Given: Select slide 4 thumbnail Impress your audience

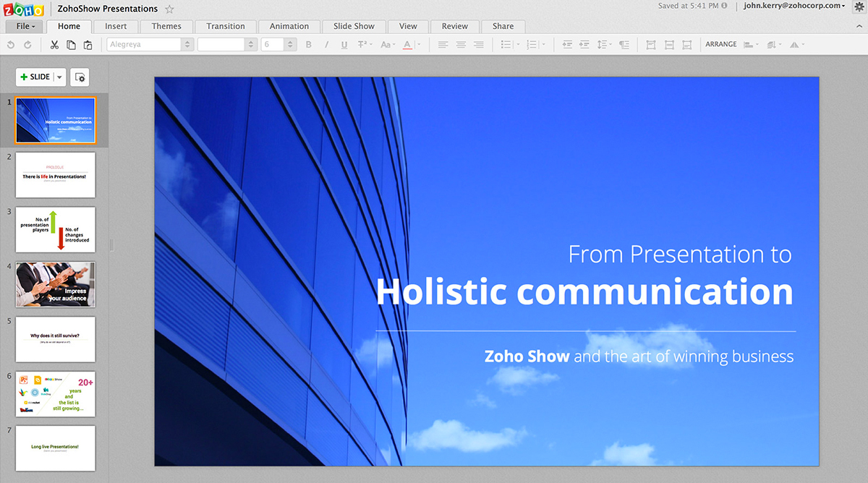Looking at the screenshot, I should click(56, 284).
